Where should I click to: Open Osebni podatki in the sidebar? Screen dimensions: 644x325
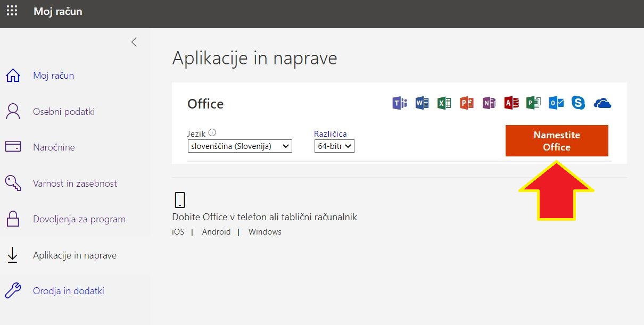[x=64, y=112]
